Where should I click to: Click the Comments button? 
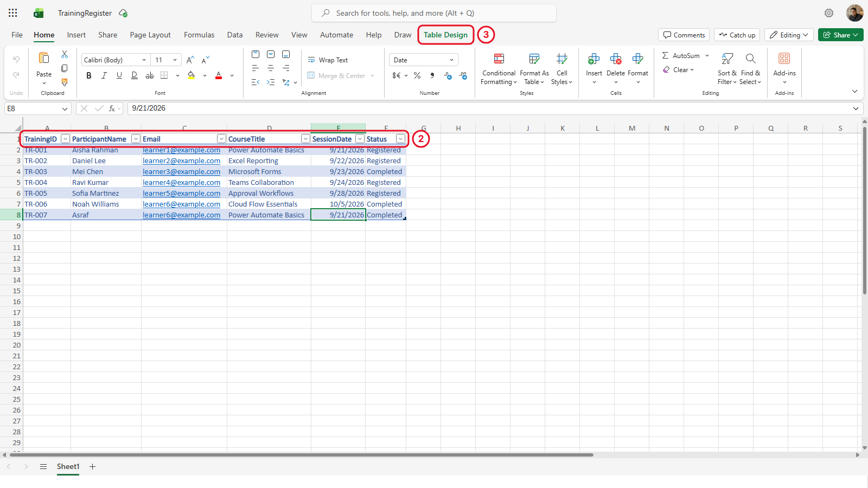click(x=684, y=35)
